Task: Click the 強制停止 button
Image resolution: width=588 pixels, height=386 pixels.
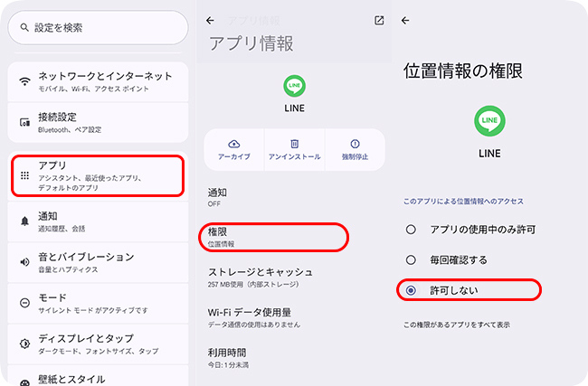Action: pos(355,149)
